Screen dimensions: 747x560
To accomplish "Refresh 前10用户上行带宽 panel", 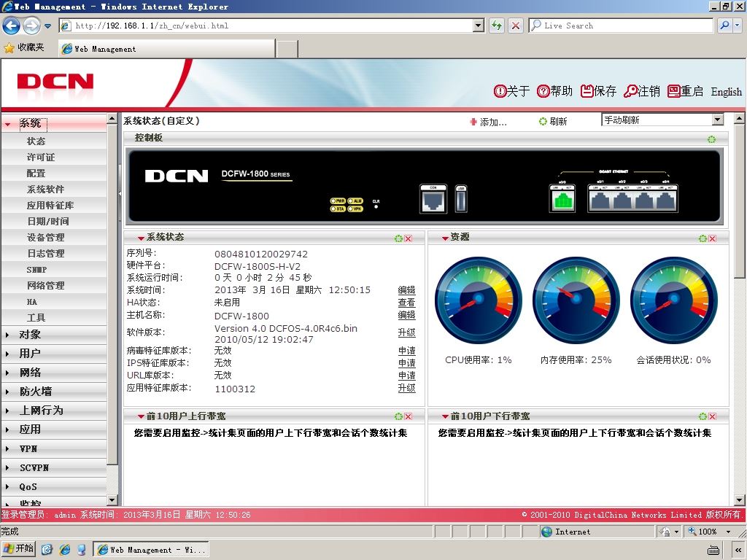I will 399,416.
